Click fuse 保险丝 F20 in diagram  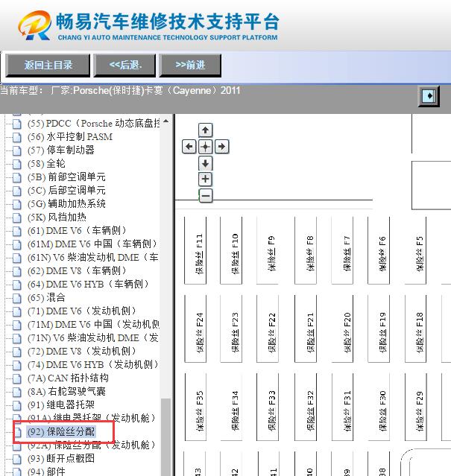[x=343, y=329]
